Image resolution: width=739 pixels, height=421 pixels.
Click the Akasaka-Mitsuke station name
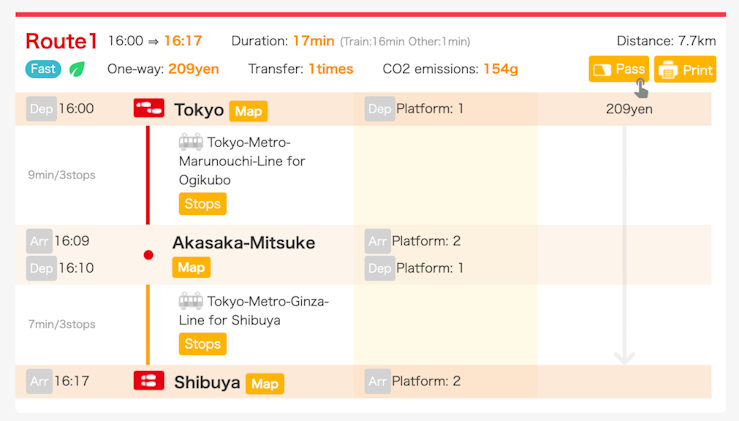(243, 243)
